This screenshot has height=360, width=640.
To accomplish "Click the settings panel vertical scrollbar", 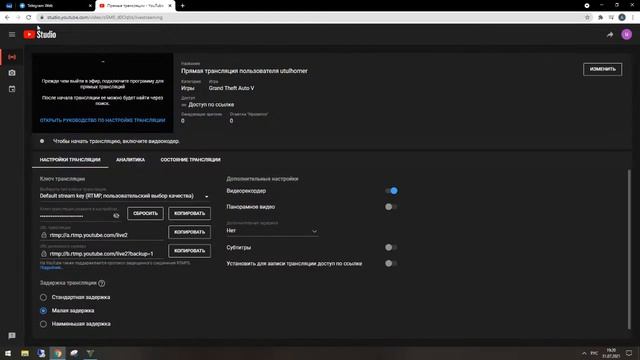I will [x=629, y=249].
